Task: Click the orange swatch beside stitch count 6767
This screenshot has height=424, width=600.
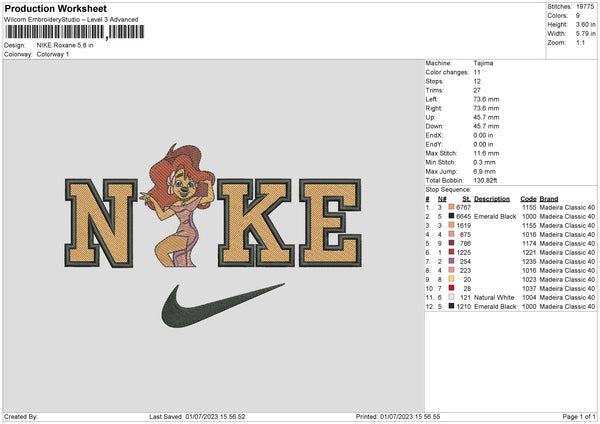Action: (x=452, y=207)
